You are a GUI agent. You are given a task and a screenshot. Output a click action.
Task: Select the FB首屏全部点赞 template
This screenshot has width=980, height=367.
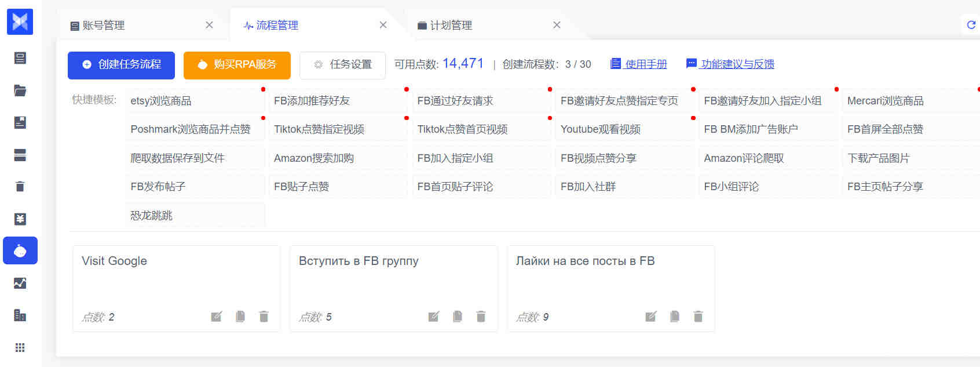911,129
